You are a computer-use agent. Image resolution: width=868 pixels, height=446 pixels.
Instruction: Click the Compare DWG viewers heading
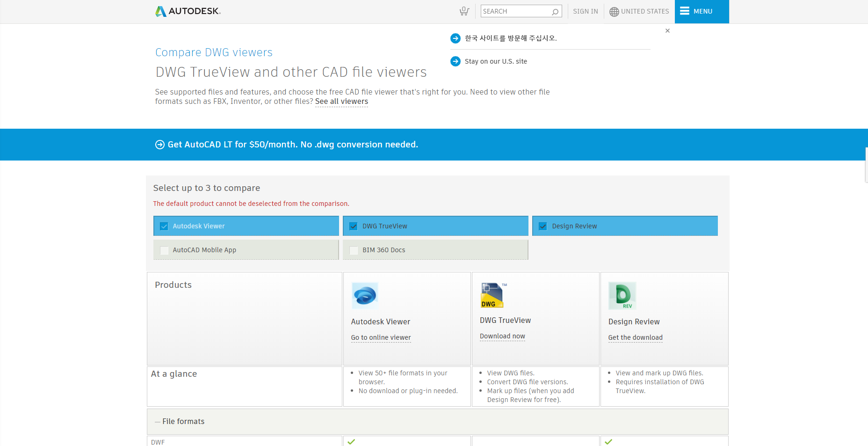tap(214, 52)
